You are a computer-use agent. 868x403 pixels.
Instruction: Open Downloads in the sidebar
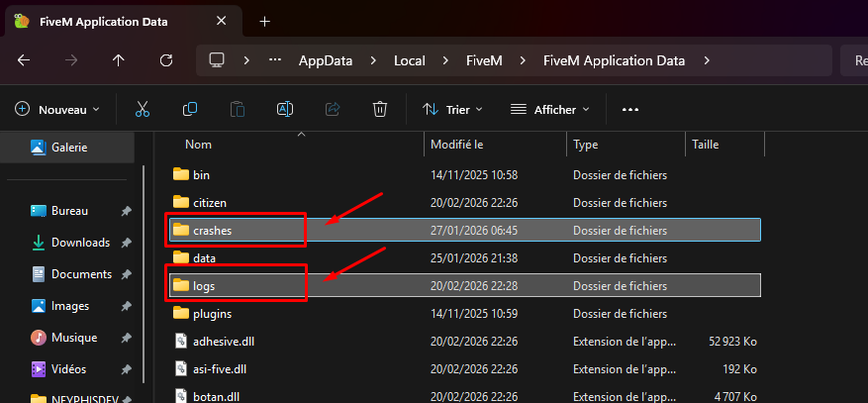[x=79, y=243]
